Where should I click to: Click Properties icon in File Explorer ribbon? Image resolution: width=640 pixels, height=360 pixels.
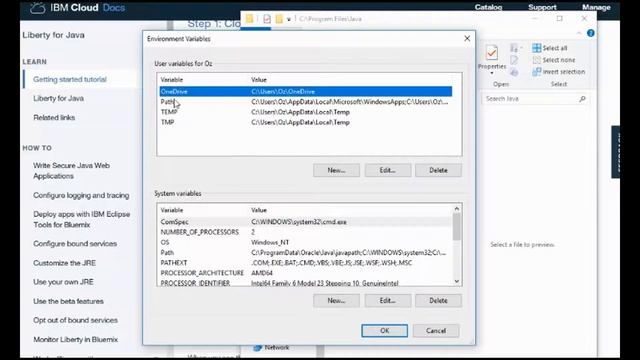[x=492, y=53]
